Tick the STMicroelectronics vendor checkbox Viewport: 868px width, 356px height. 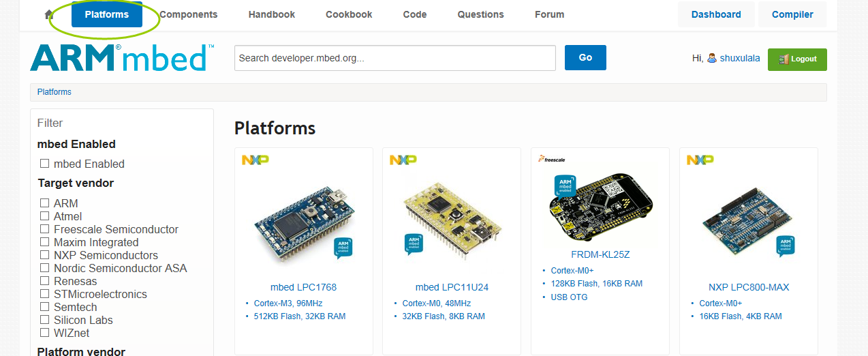45,294
